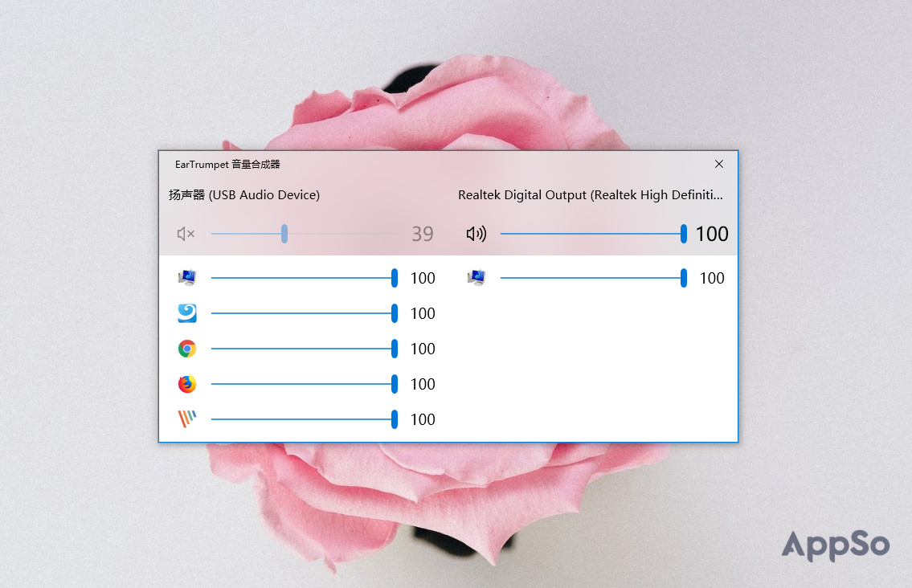Adjust orange striped app volume slider
The width and height of the screenshot is (912, 588).
305,419
